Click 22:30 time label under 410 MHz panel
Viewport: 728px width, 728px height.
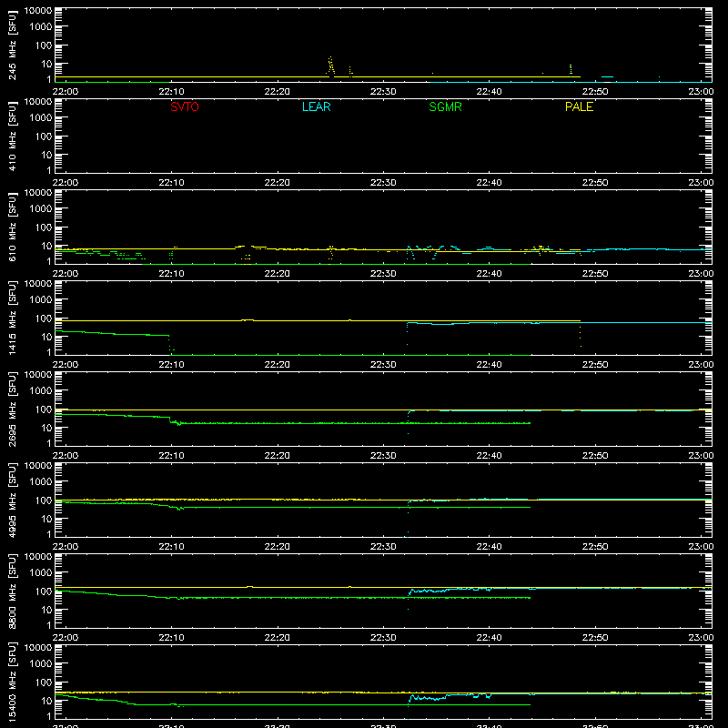[x=383, y=183]
